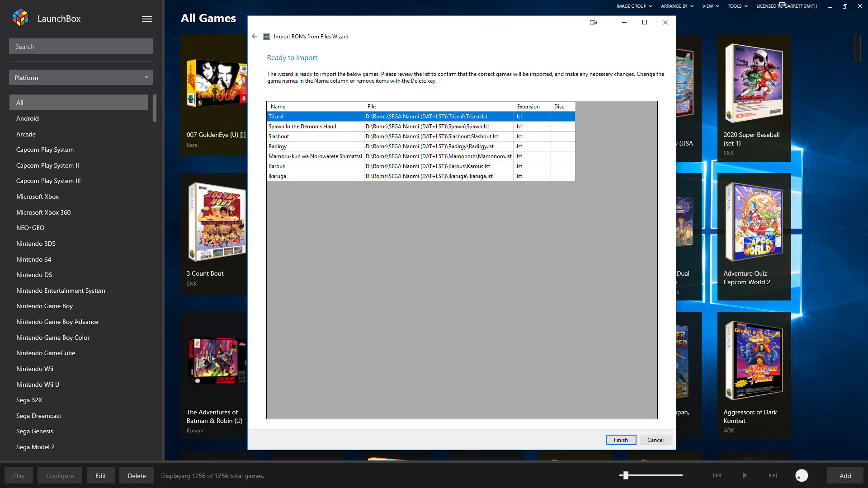Viewport: 868px width, 488px height.
Task: Expand the Tools menu
Action: [738, 6]
